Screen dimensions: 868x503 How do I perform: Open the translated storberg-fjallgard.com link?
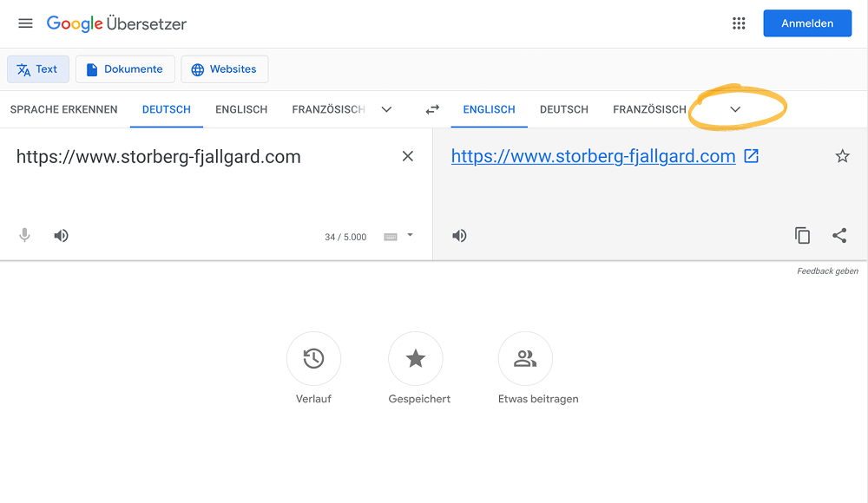tap(593, 157)
